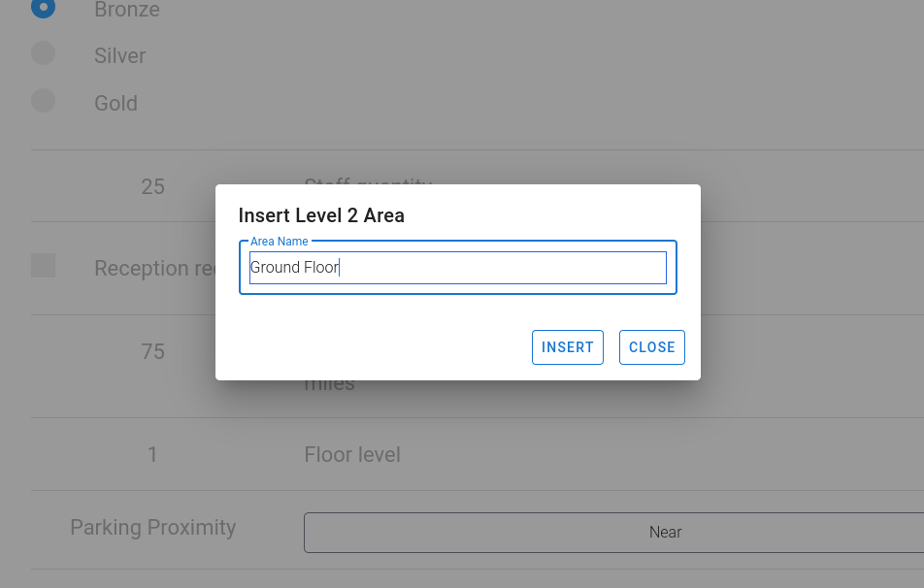Click the Ground Floor text in field
This screenshot has height=588, width=924.
coord(295,268)
